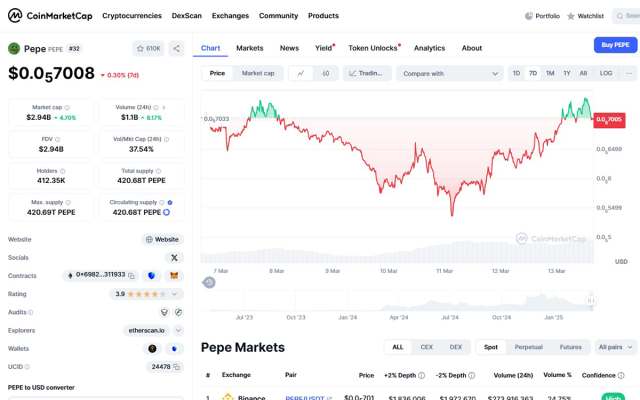Switch chart to candlestick view icon
The height and width of the screenshot is (400, 640).
[326, 73]
